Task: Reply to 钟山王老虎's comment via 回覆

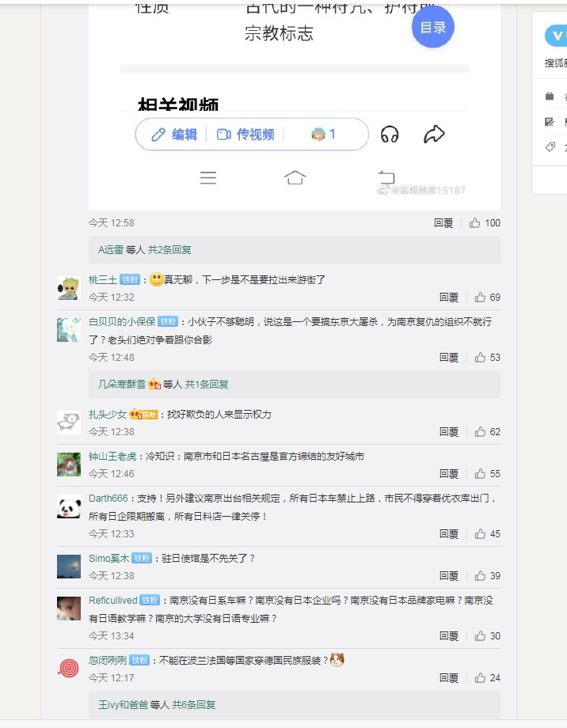Action: click(449, 474)
